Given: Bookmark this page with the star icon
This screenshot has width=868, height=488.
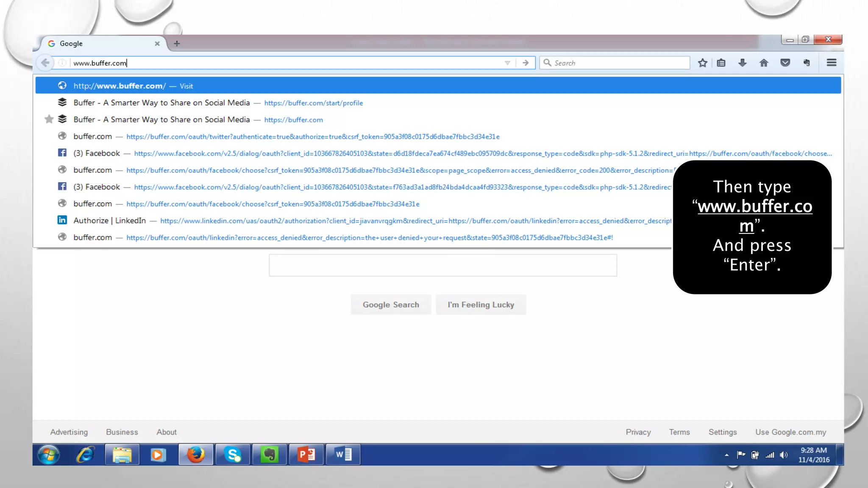Looking at the screenshot, I should [703, 63].
